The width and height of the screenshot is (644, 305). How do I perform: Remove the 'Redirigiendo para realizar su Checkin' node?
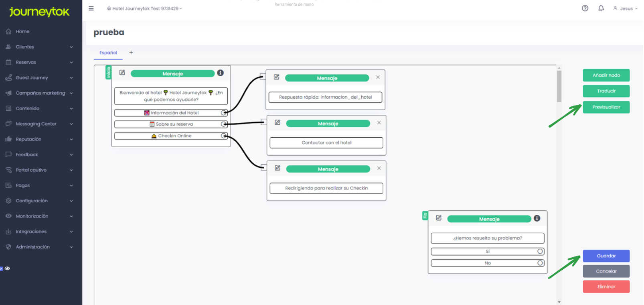(379, 168)
